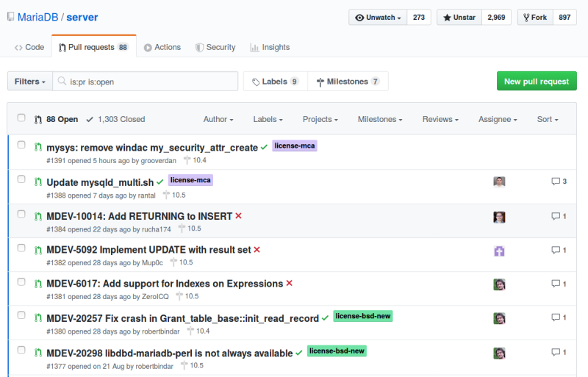The height and width of the screenshot is (377, 588).
Task: Check the box for MDEV-10014 PR
Action: (x=21, y=214)
